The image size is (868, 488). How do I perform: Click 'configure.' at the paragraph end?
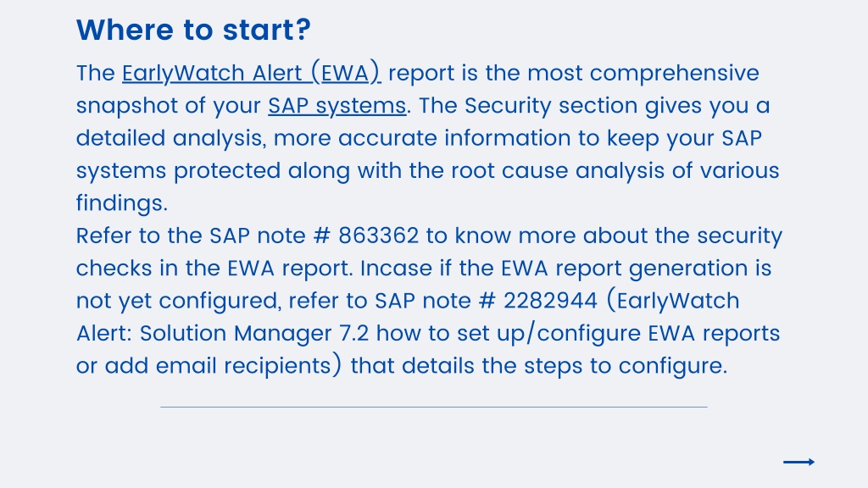pos(672,366)
